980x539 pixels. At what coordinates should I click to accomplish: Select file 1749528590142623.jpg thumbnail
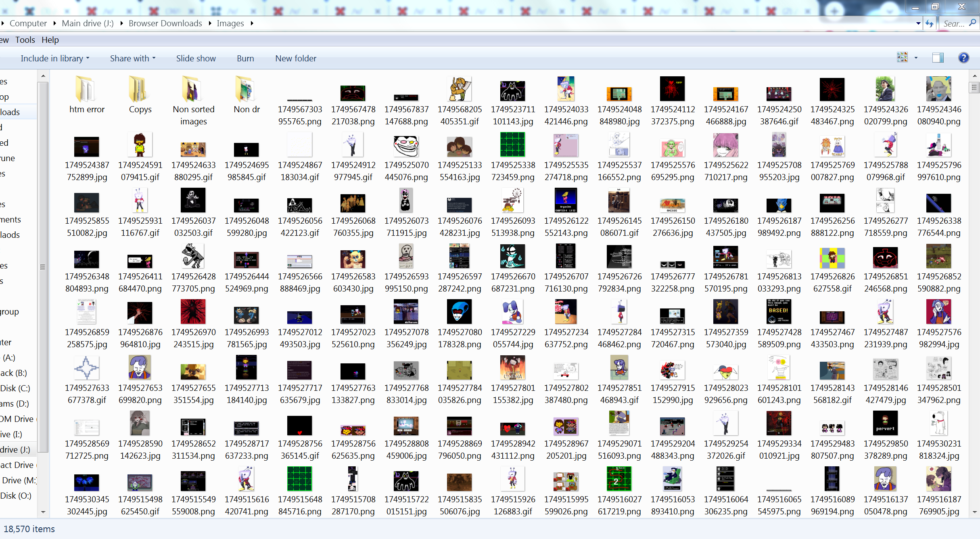(x=140, y=423)
